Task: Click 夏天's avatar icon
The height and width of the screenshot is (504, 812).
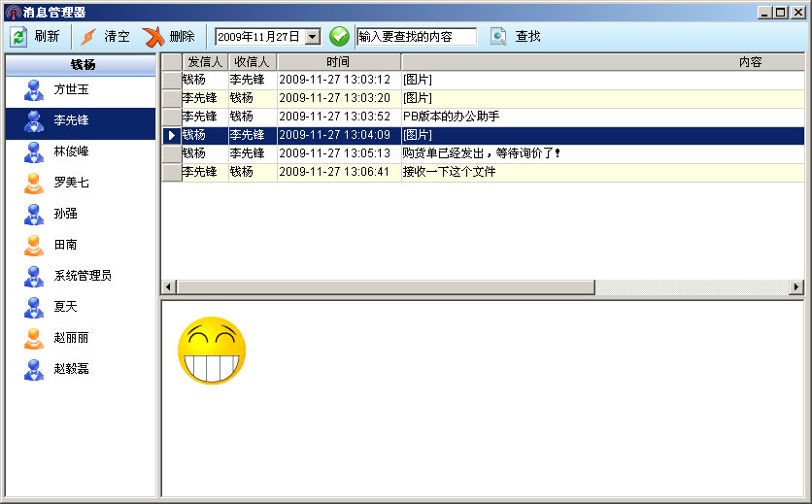Action: 34,307
